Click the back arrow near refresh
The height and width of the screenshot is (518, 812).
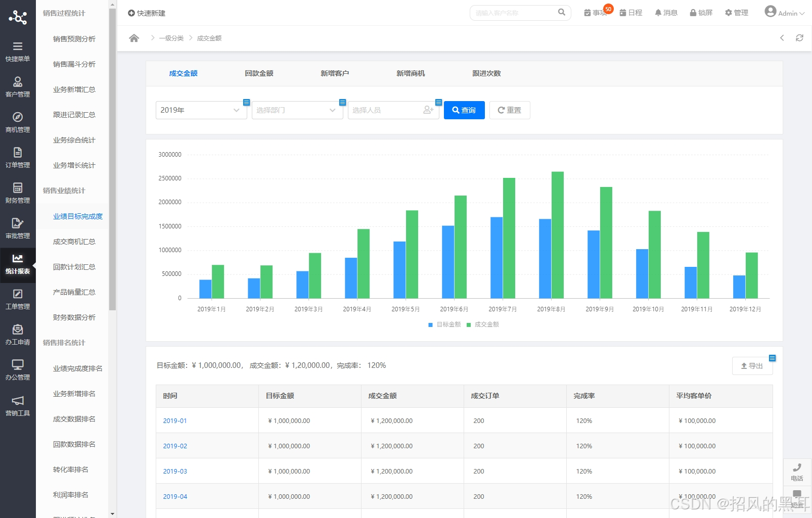(782, 38)
